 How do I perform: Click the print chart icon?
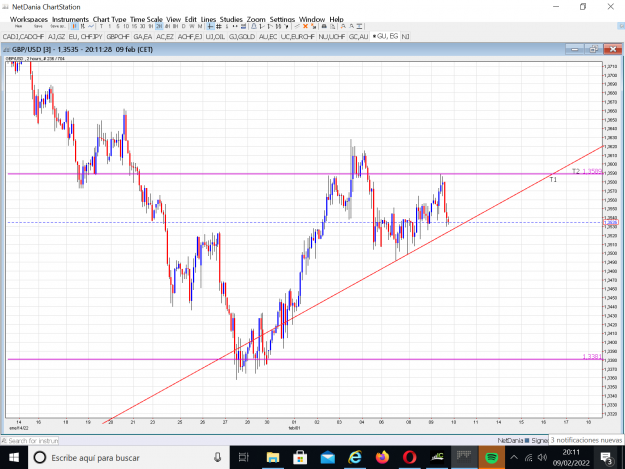point(324,26)
